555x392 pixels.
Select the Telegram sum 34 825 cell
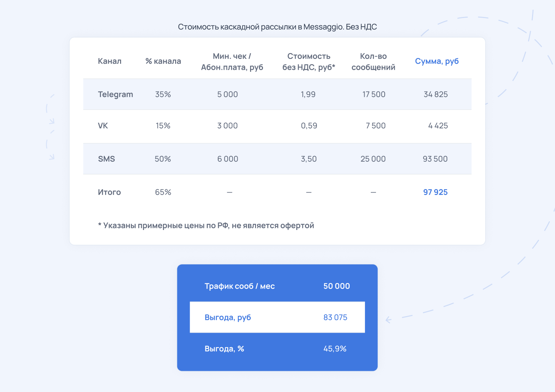point(436,94)
